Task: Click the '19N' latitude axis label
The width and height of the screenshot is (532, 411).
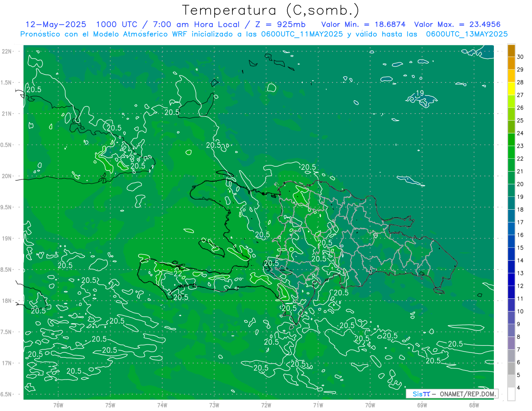Action: coord(7,239)
